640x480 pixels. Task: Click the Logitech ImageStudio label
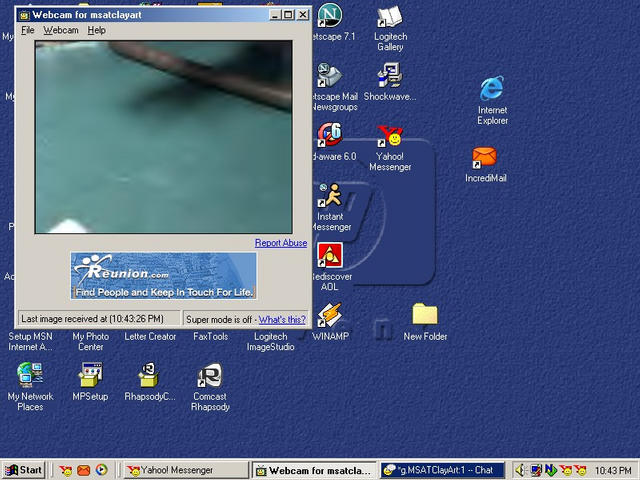tap(270, 342)
